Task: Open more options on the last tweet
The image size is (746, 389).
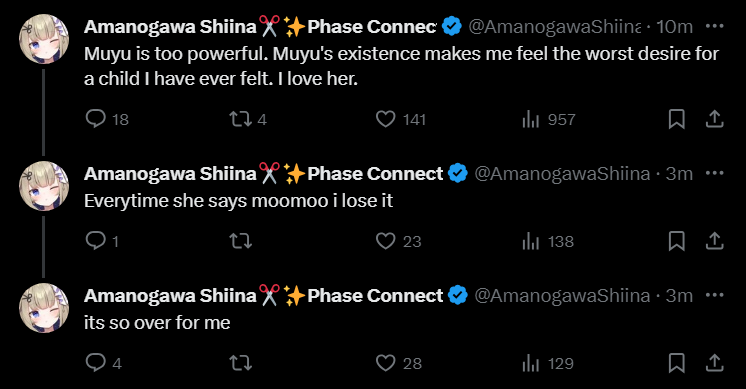Action: [715, 295]
